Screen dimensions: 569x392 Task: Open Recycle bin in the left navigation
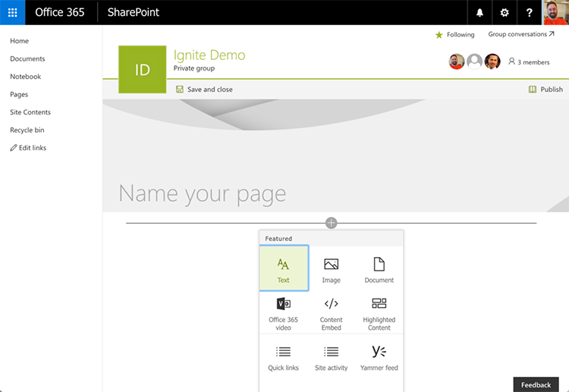[x=27, y=130]
